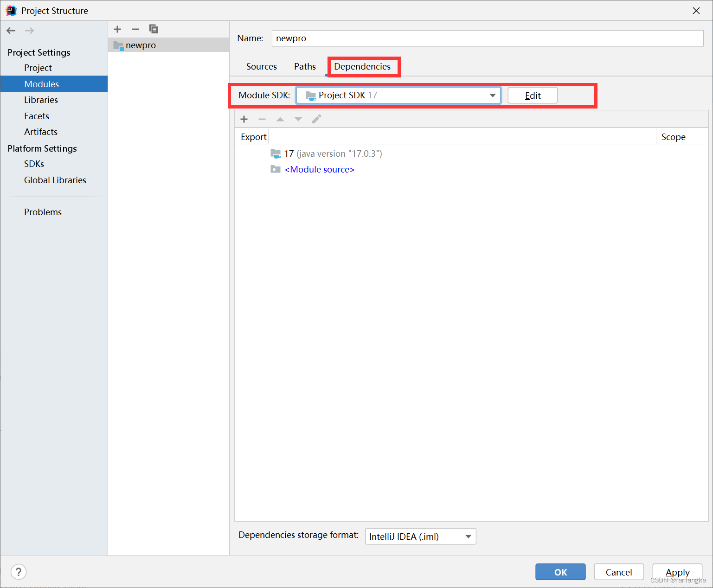Viewport: 713px width, 588px height.
Task: Switch to the Paths tab
Action: pyautogui.click(x=305, y=66)
